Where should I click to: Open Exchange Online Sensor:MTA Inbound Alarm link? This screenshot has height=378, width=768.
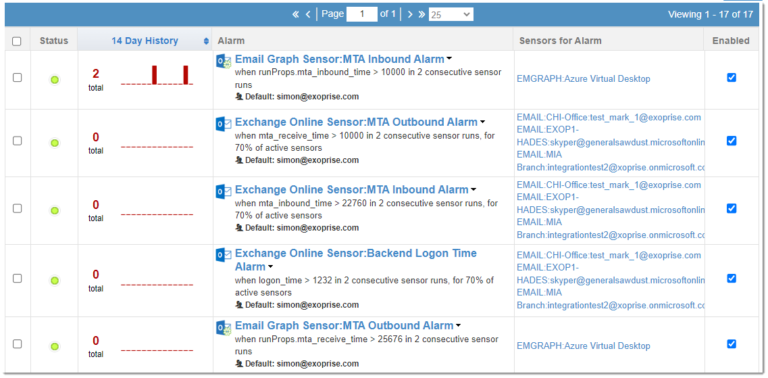[352, 189]
